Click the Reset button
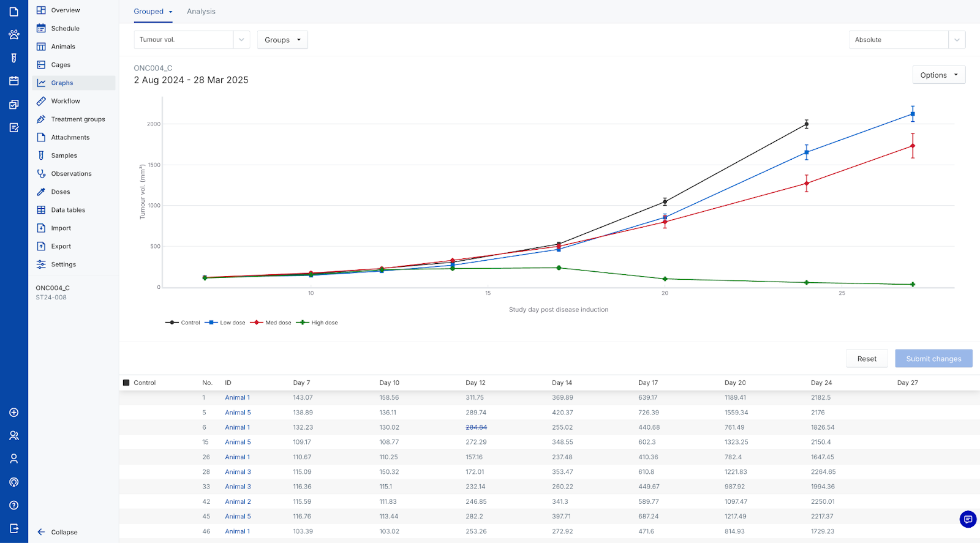The height and width of the screenshot is (543, 980). [x=867, y=359]
